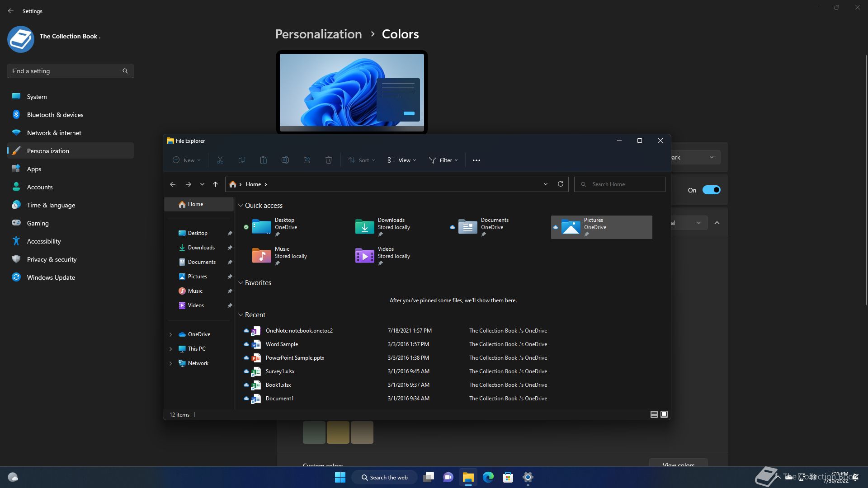Click the Cut icon in File Explorer toolbar
The height and width of the screenshot is (488, 868).
point(220,160)
